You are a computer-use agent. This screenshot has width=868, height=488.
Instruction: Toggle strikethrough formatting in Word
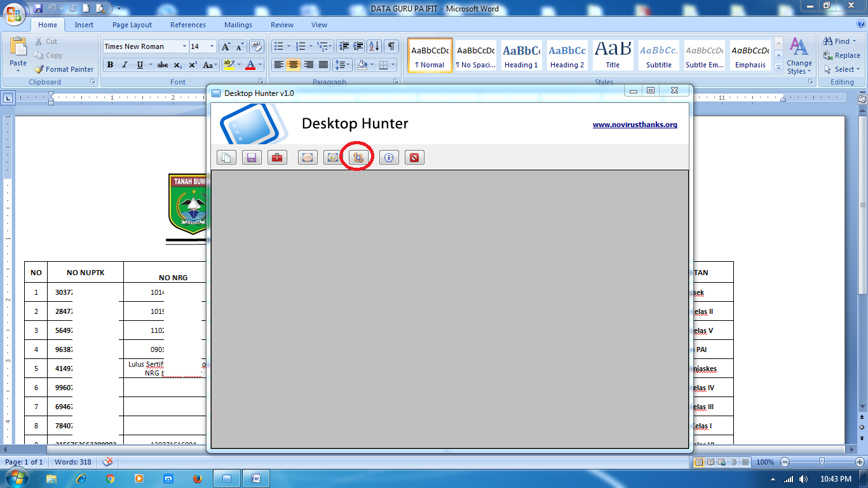(163, 65)
